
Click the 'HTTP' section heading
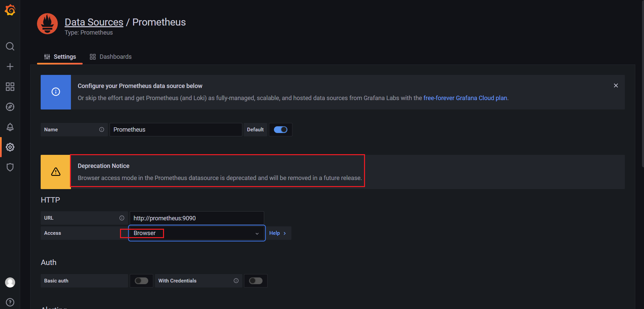(50, 200)
